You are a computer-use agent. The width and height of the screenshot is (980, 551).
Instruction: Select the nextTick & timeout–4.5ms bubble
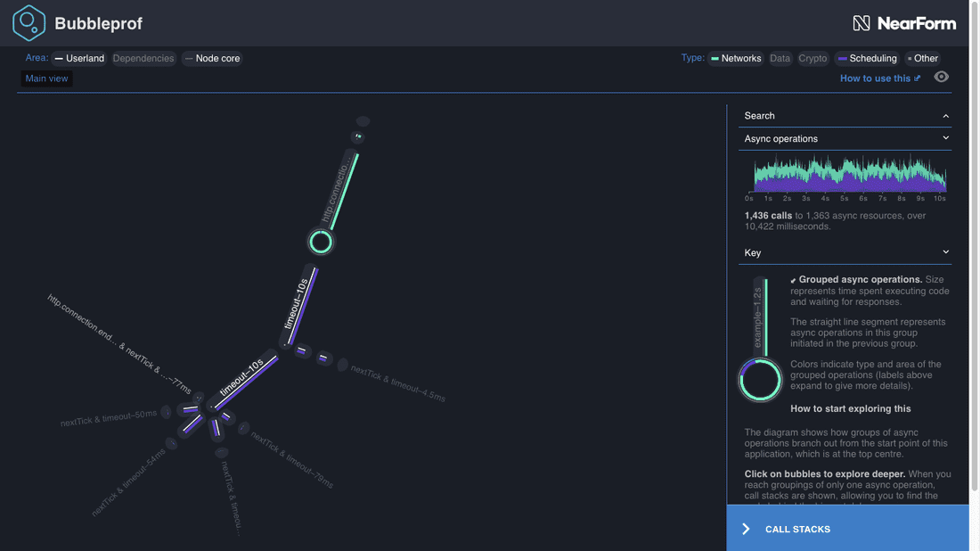342,365
